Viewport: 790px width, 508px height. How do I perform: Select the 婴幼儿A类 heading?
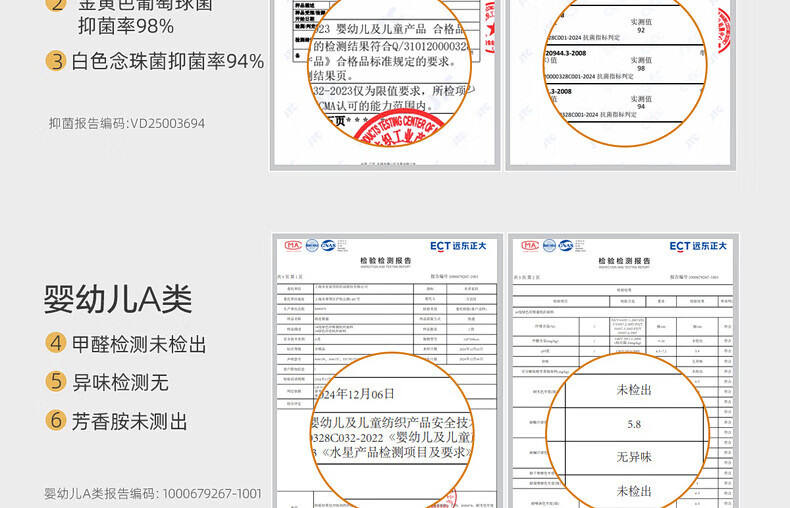pos(118,299)
